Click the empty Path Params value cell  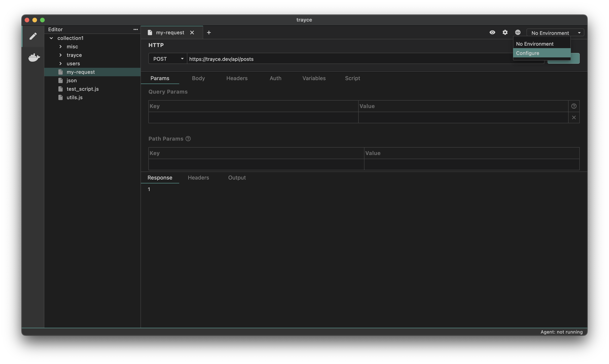pyautogui.click(x=472, y=165)
